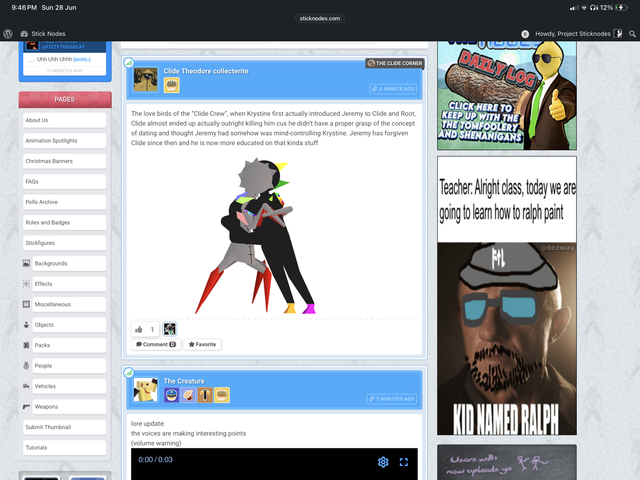Open the Weapons link

(69, 407)
